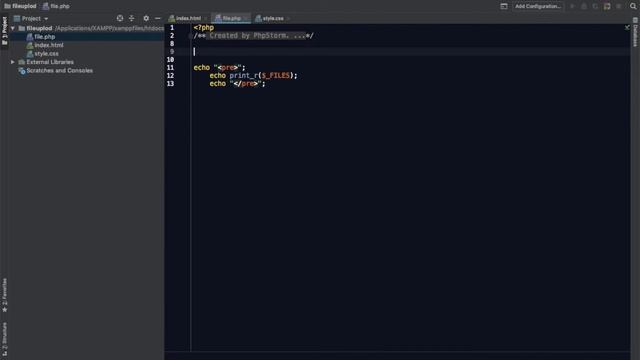Expand the folded comment on line 2
Viewport: 640px width, 360px height.
pyautogui.click(x=191, y=36)
